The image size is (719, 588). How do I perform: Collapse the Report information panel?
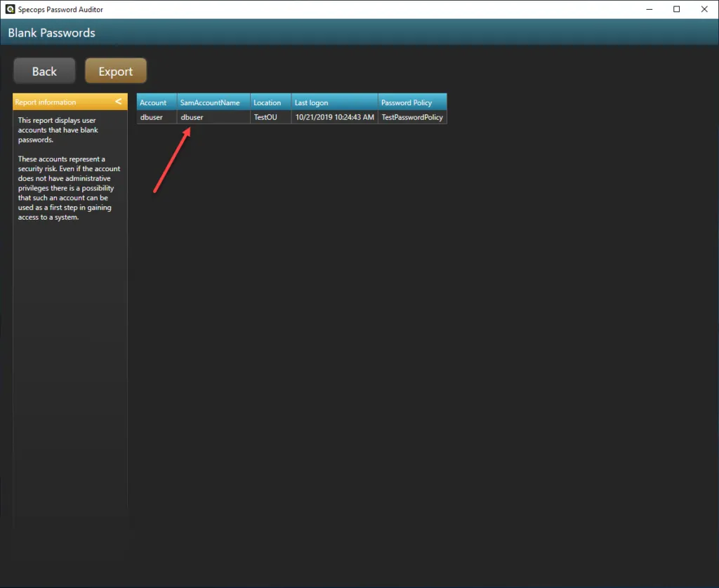click(118, 102)
